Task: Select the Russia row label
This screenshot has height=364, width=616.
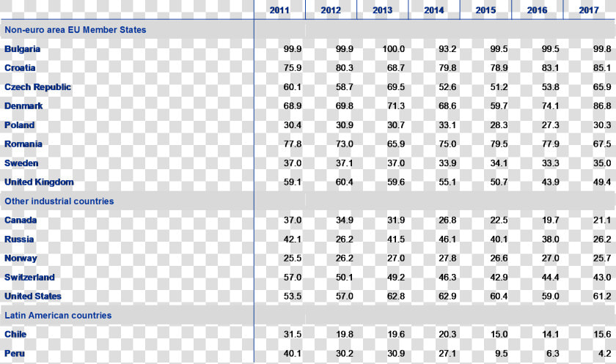Action: pyautogui.click(x=19, y=239)
